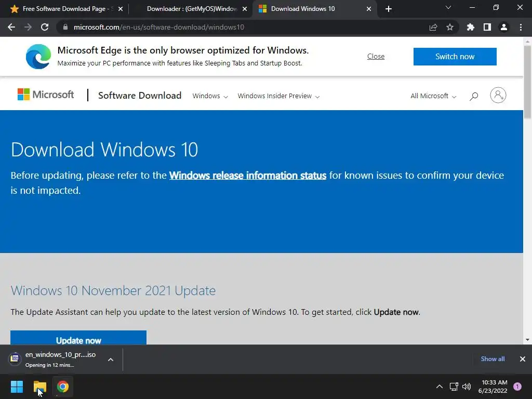Screen dimensions: 532x399
Task: Click Download Windows 10 heading
Action: pyautogui.click(x=104, y=150)
